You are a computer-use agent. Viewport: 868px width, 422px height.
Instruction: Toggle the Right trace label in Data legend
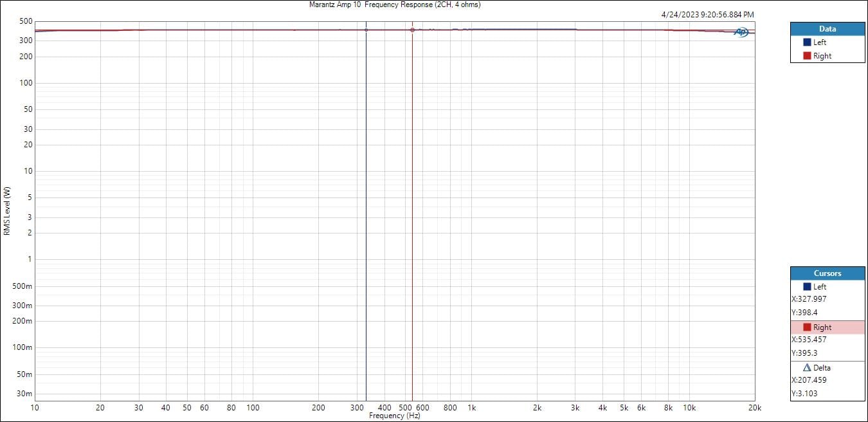(x=822, y=56)
